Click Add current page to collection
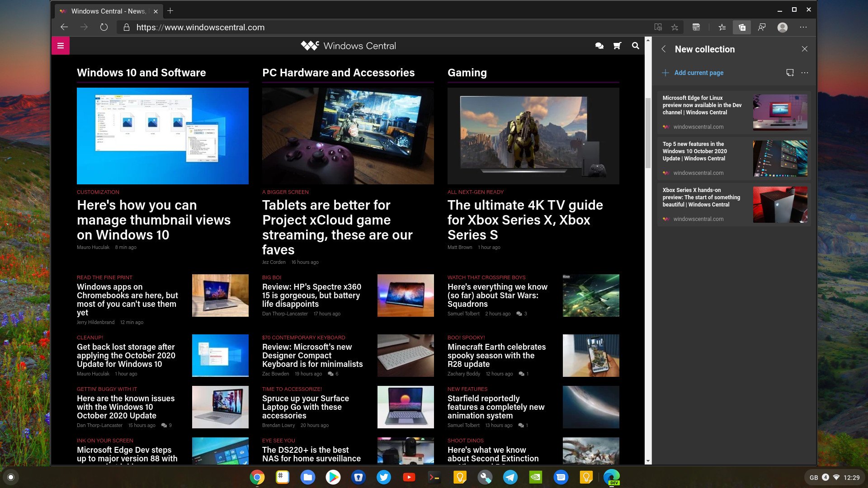Screen dimensions: 868x488 693,73
